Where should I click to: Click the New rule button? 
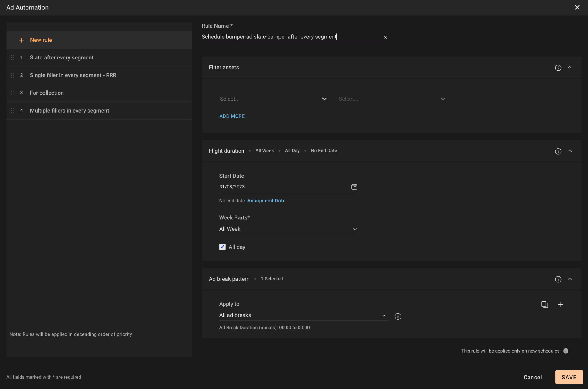pyautogui.click(x=41, y=40)
